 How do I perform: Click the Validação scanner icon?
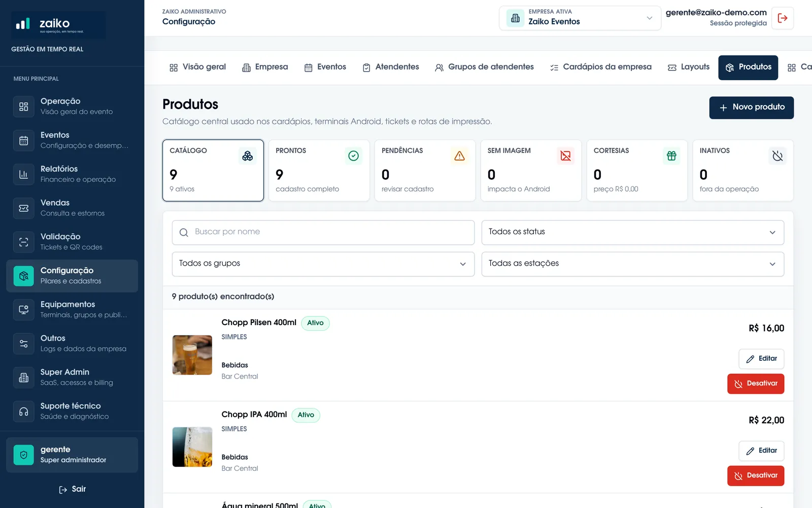[24, 242]
